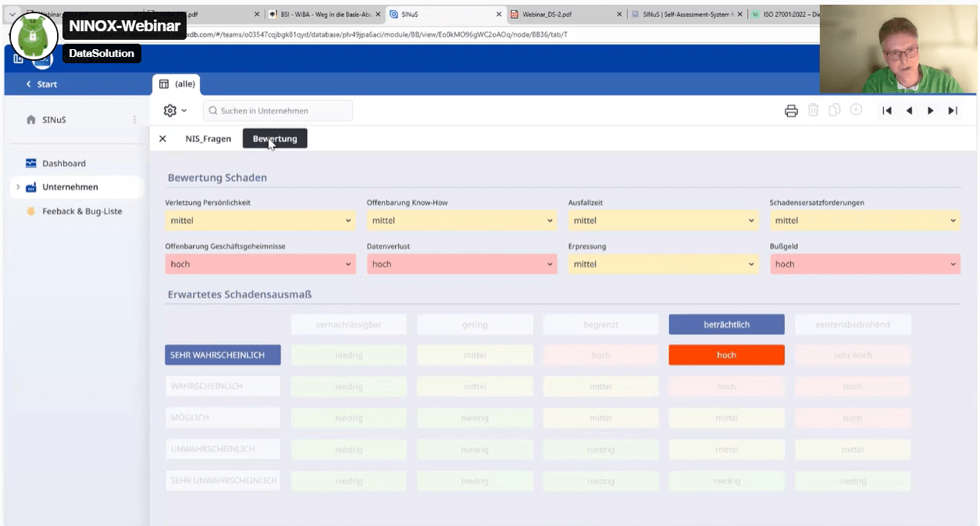
Task: Open the Datenverlust dropdown
Action: (x=461, y=265)
